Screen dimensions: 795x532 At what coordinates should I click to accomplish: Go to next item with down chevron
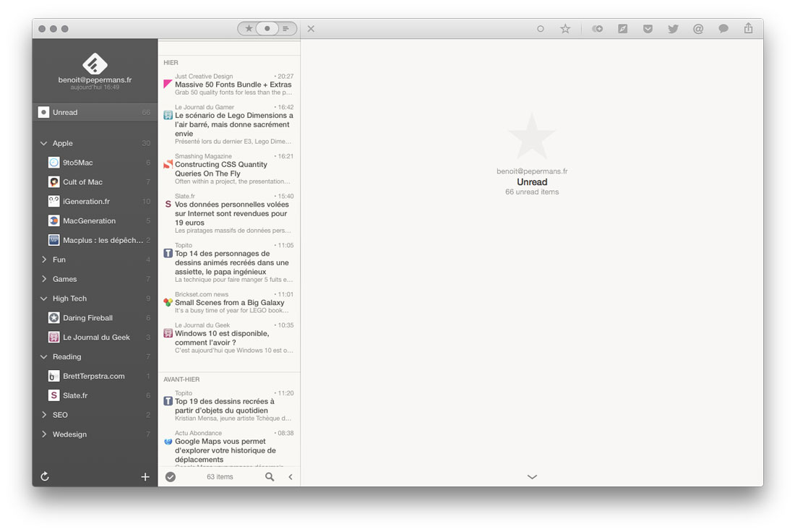coord(532,477)
